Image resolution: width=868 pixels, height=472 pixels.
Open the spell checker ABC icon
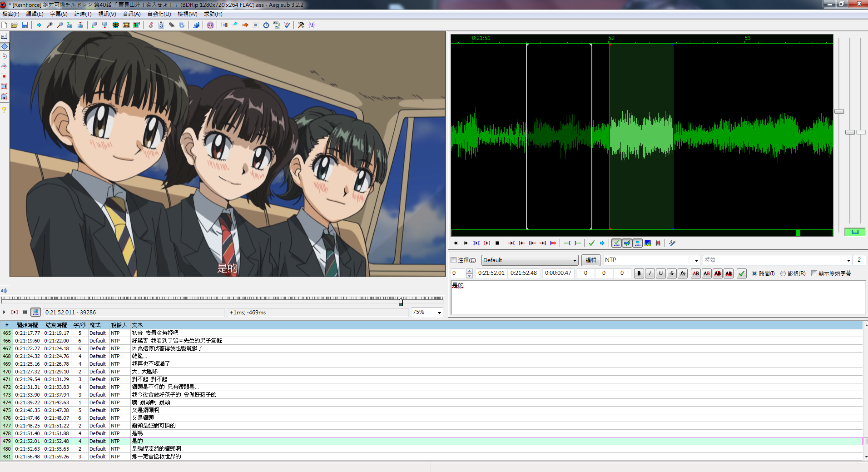coord(287,25)
